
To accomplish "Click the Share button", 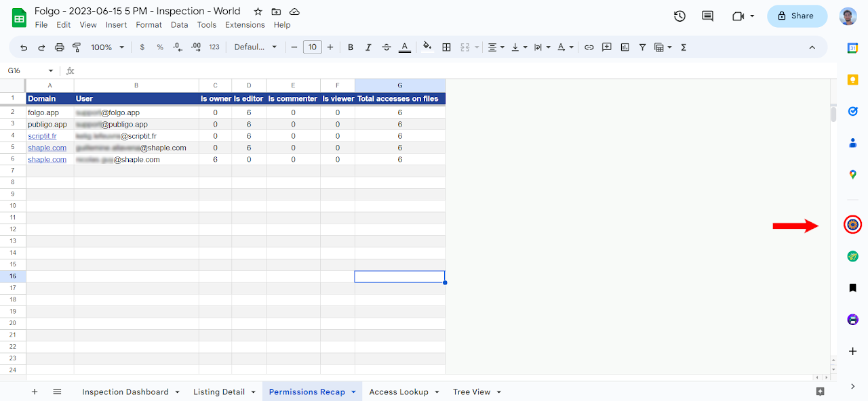I will [797, 16].
